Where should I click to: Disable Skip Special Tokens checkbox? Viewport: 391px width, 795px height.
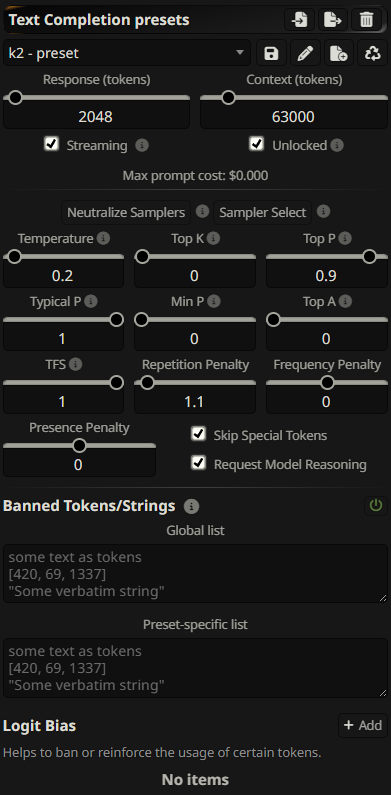point(198,433)
